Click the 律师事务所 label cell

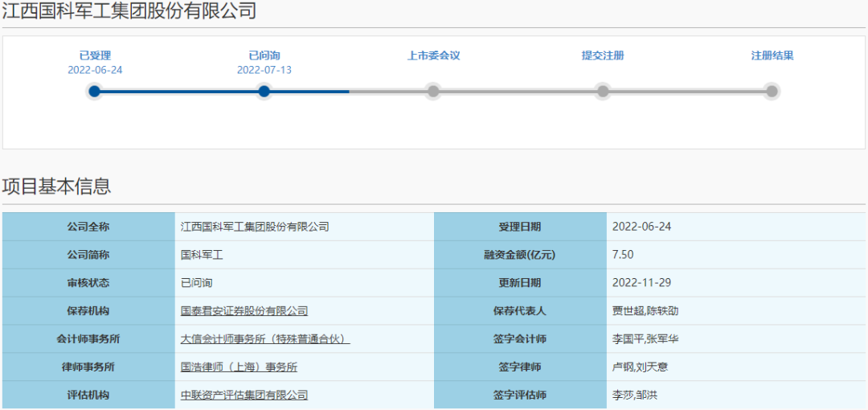coord(88,367)
